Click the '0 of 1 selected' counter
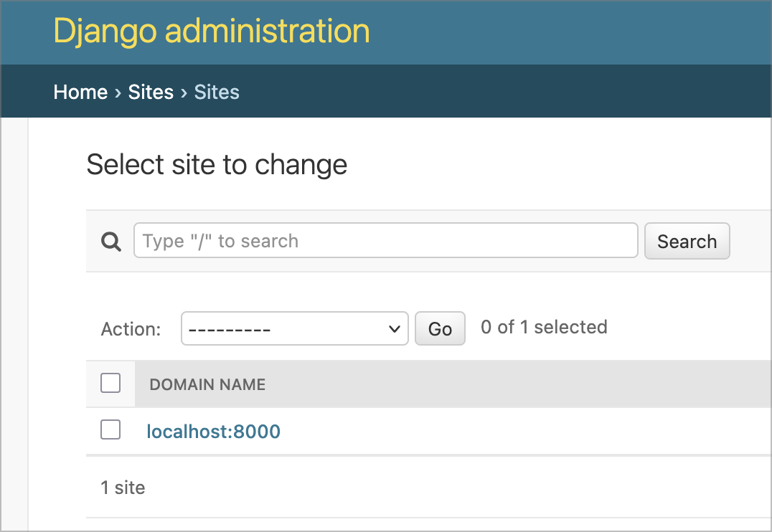 [x=544, y=327]
